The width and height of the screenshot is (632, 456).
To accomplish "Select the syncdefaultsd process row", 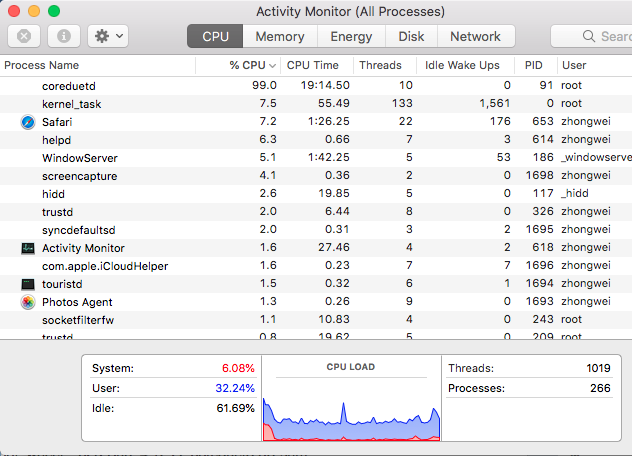I will pyautogui.click(x=316, y=230).
